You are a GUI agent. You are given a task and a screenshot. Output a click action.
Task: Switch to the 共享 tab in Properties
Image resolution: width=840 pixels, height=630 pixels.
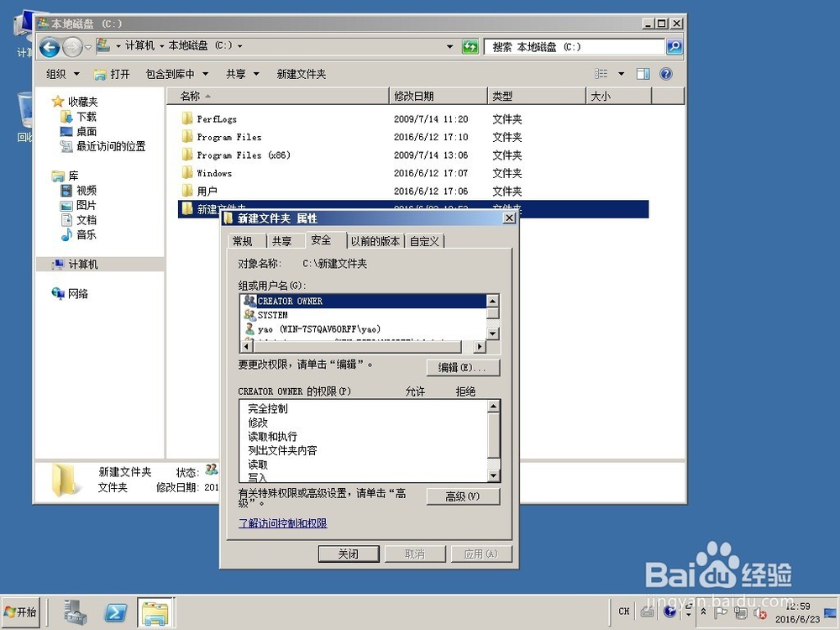tap(283, 240)
